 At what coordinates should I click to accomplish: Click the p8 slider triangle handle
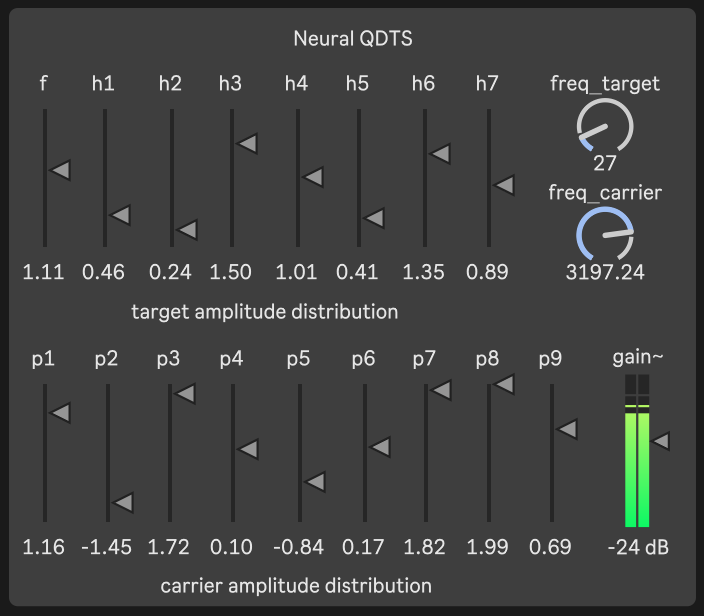pos(504,384)
